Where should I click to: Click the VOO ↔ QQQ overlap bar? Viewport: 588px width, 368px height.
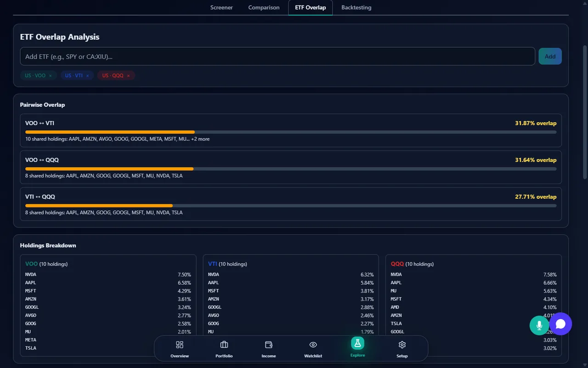pyautogui.click(x=291, y=169)
